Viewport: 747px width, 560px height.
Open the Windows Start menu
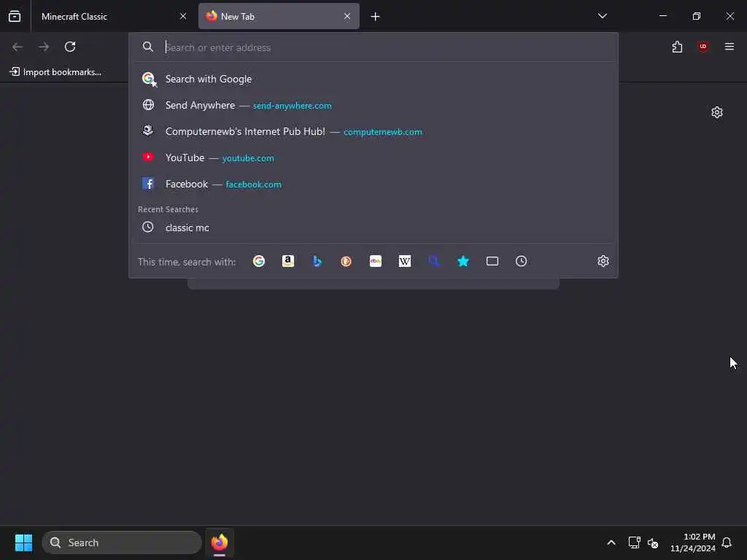coord(23,542)
